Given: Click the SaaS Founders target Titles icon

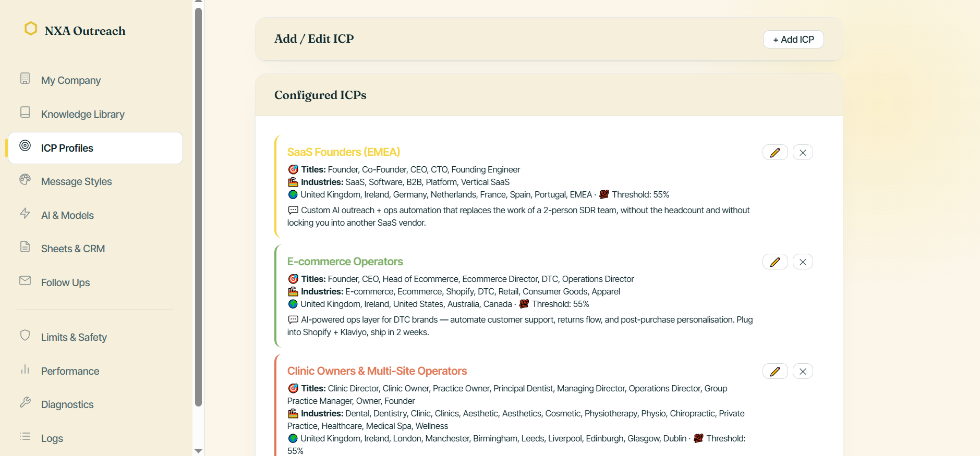Looking at the screenshot, I should (293, 169).
